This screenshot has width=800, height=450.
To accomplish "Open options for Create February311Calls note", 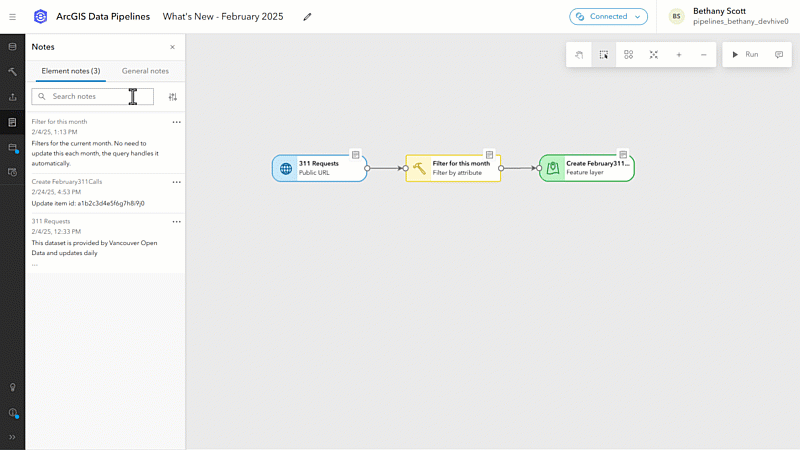I will [x=177, y=182].
